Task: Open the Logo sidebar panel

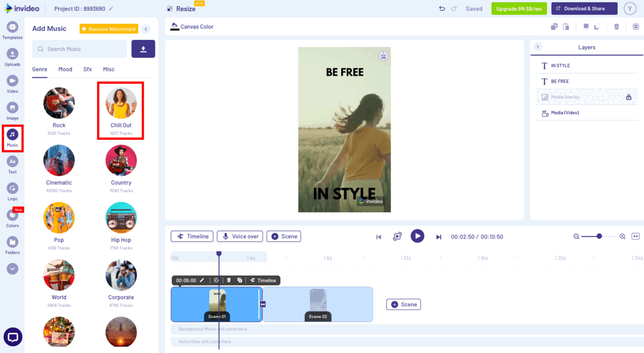Action: (12, 191)
